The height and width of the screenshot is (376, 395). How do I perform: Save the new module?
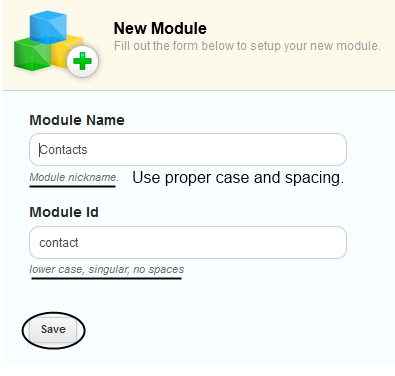(x=53, y=330)
